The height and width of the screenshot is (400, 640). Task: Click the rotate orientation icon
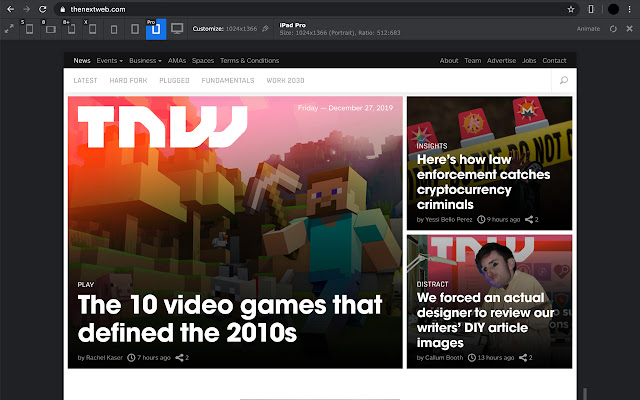click(x=613, y=29)
